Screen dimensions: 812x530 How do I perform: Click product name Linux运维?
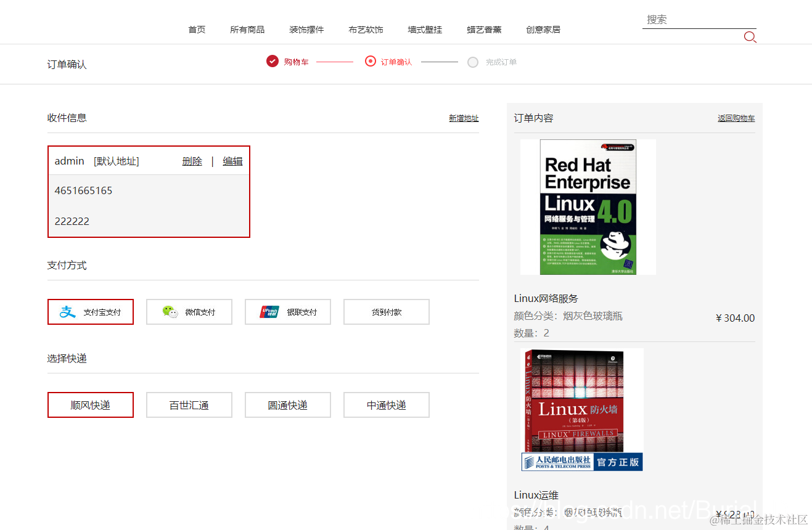coord(536,495)
